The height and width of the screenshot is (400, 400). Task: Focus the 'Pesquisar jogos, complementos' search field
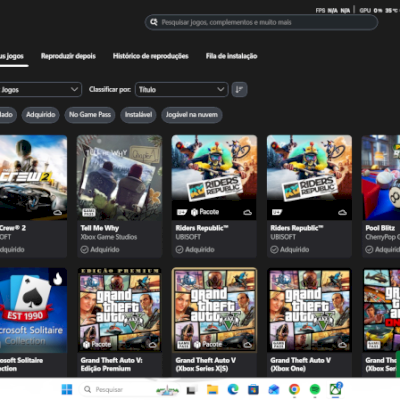pyautogui.click(x=261, y=22)
